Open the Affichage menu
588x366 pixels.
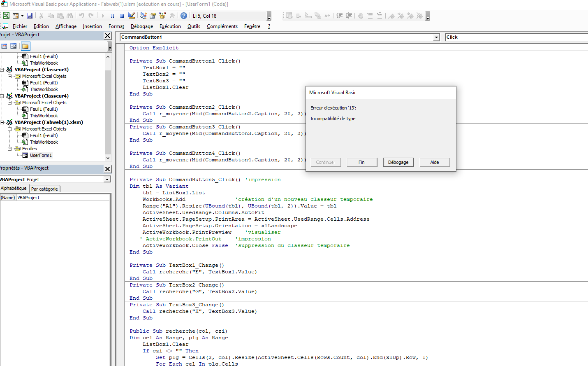tap(66, 26)
